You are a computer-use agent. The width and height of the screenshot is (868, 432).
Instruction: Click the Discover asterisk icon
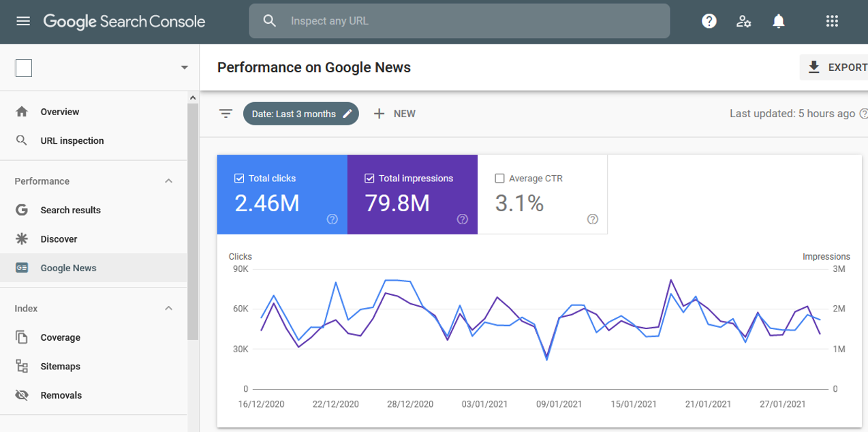[22, 238]
